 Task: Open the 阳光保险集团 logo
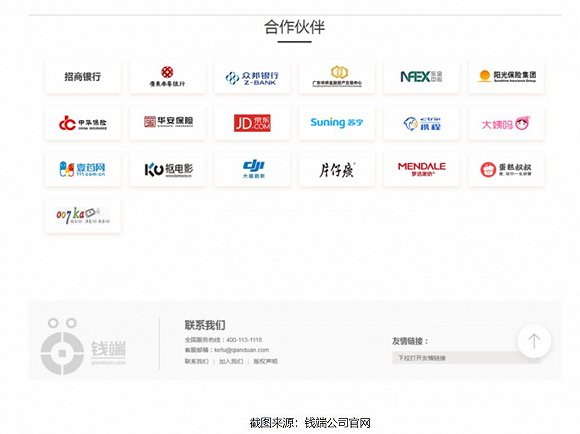click(506, 77)
